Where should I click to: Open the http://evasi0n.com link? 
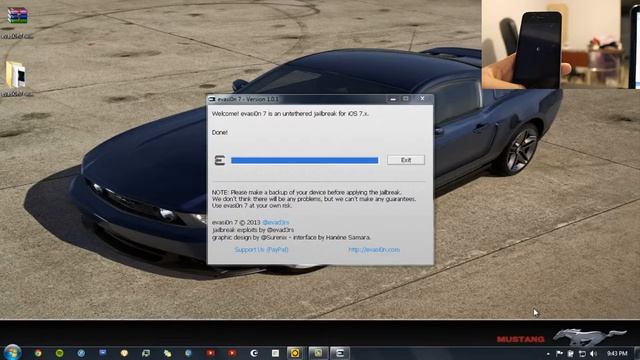tap(374, 249)
